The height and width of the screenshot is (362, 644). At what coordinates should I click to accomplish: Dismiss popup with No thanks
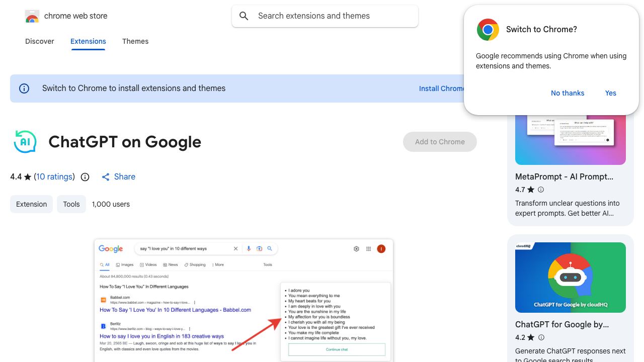pos(568,93)
